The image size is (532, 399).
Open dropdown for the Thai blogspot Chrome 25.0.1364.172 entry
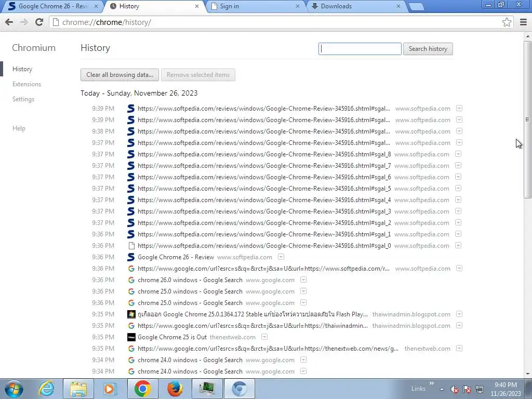(459, 314)
